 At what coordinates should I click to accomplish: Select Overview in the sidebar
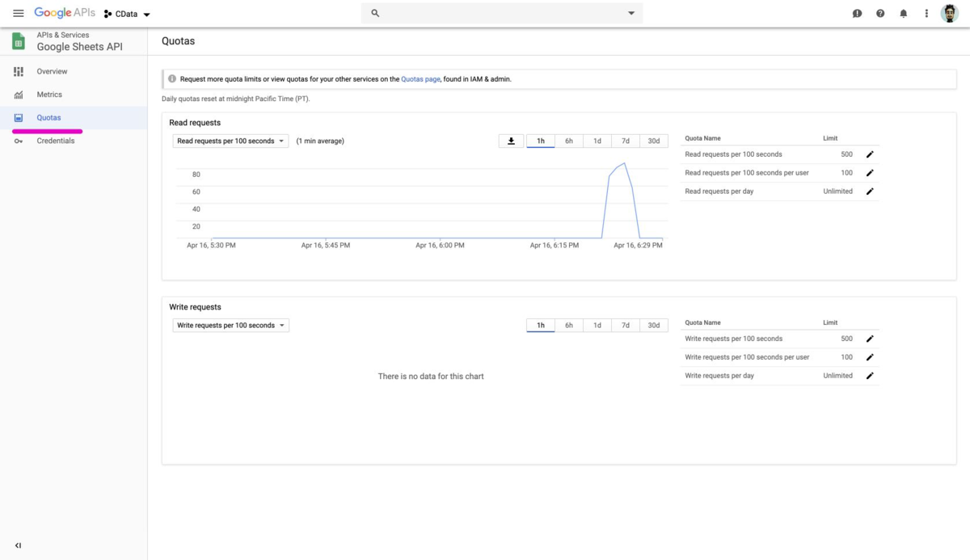52,71
